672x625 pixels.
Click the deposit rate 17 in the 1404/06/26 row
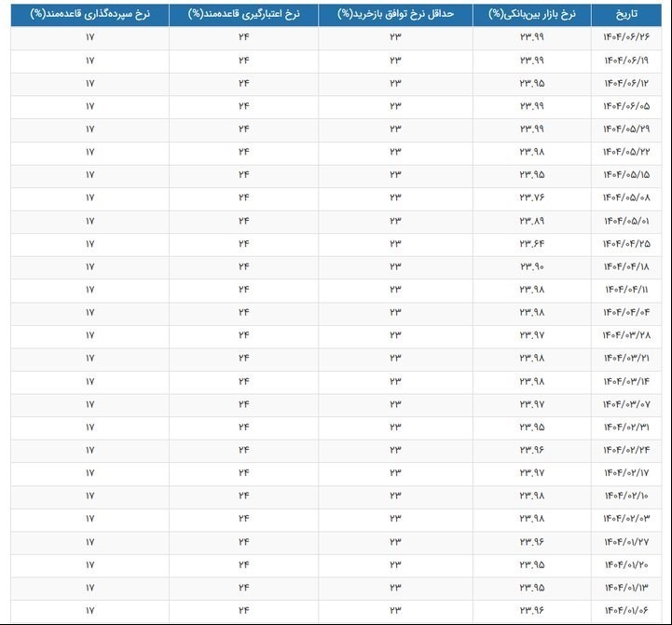pos(89,37)
